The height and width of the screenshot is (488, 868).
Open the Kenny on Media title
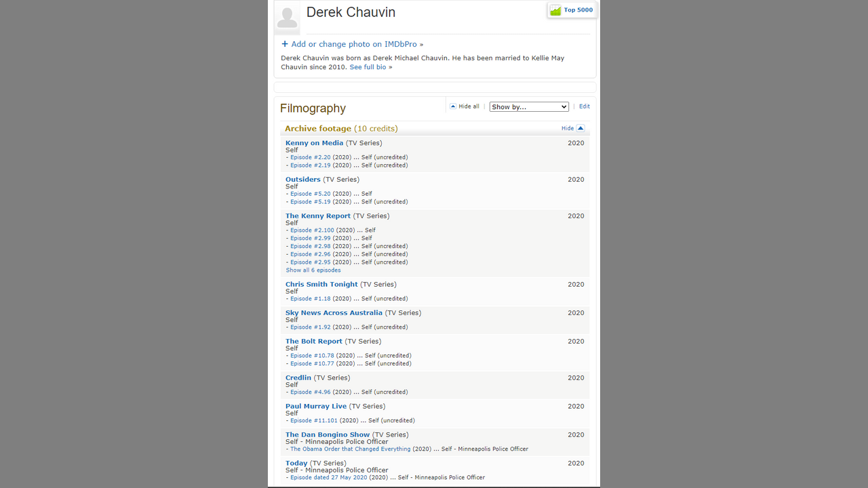(314, 143)
